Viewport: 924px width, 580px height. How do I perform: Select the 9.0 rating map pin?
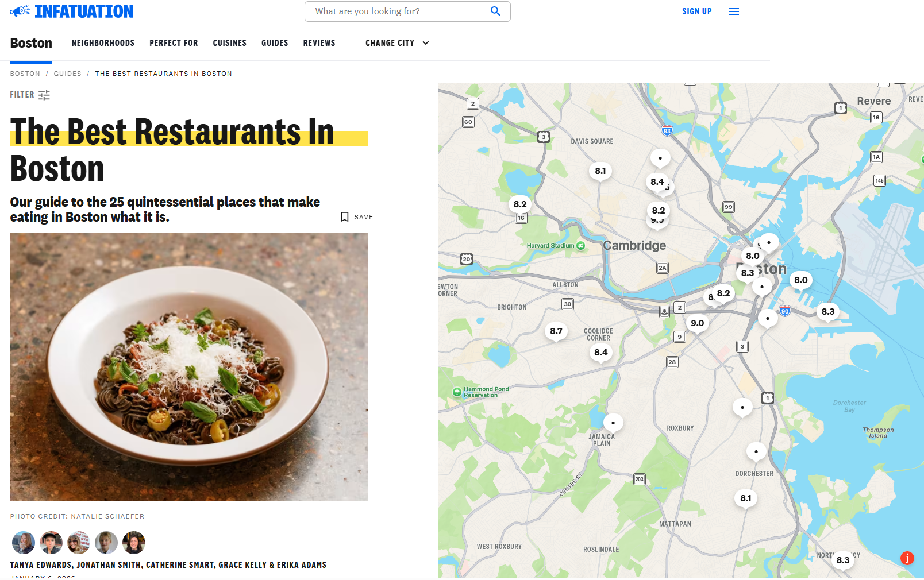click(x=697, y=323)
